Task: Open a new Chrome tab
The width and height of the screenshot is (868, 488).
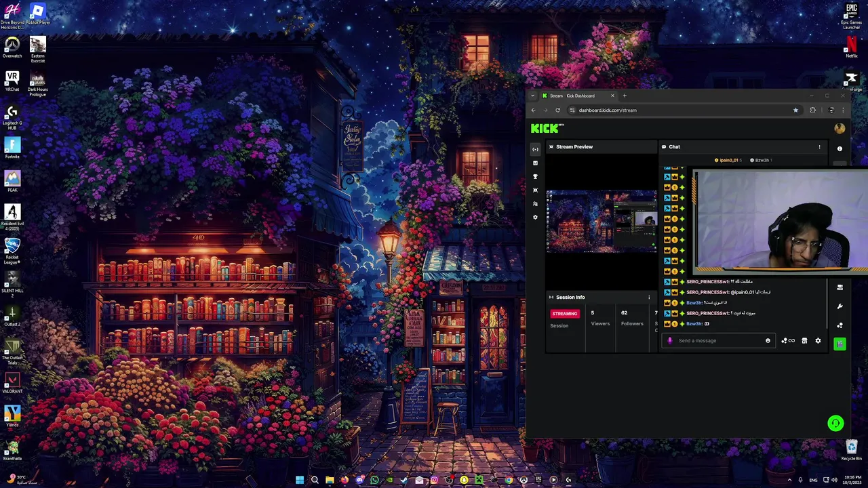Action: [x=625, y=96]
